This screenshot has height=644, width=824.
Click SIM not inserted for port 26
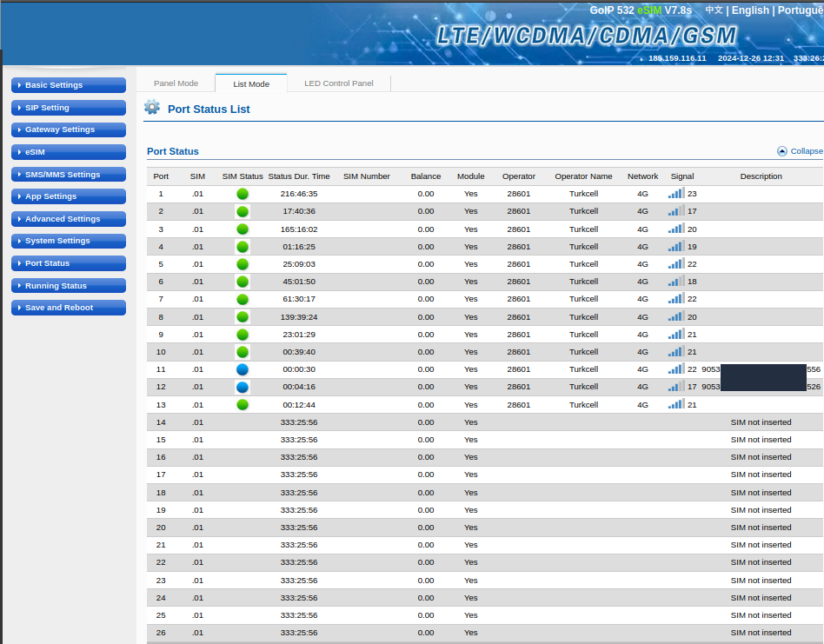(761, 633)
